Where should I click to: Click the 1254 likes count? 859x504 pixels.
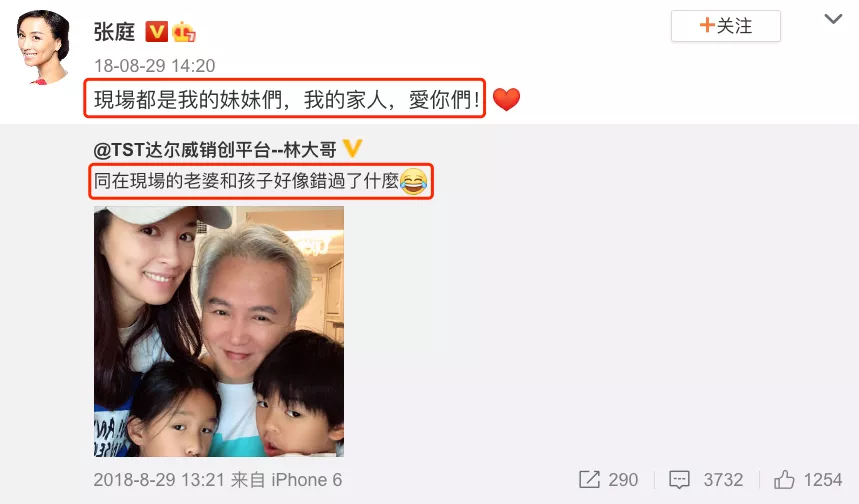[822, 480]
